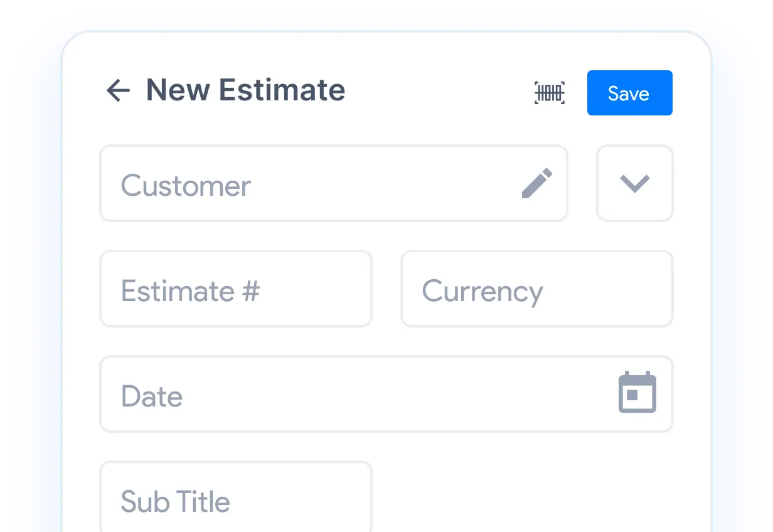Open the calendar icon in Date field

pyautogui.click(x=637, y=393)
